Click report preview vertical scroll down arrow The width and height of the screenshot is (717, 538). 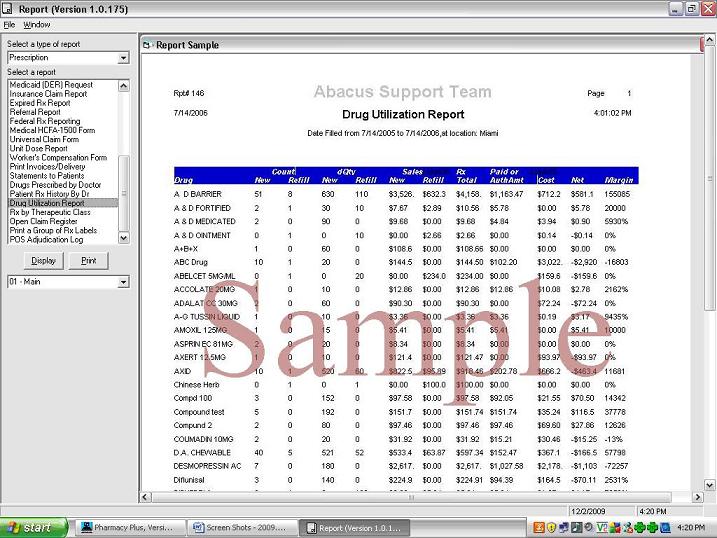(x=709, y=485)
